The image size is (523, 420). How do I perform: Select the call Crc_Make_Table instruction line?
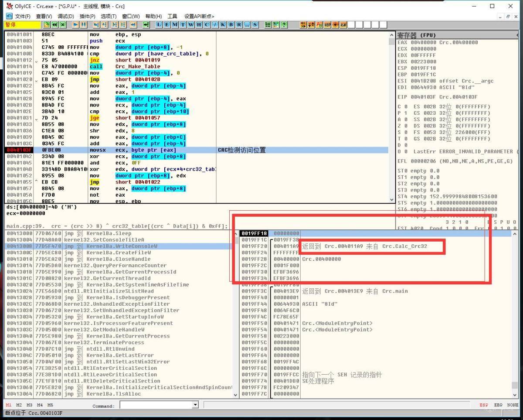point(196,66)
